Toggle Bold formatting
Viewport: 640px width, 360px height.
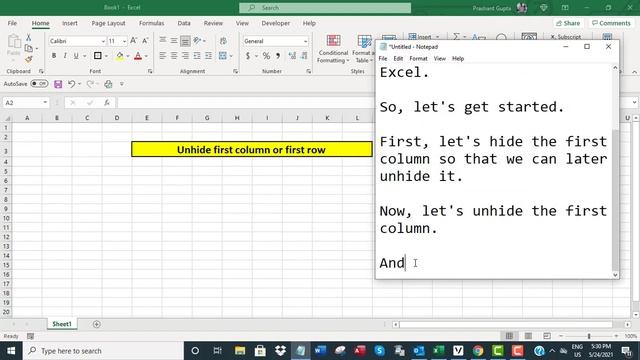pos(54,56)
